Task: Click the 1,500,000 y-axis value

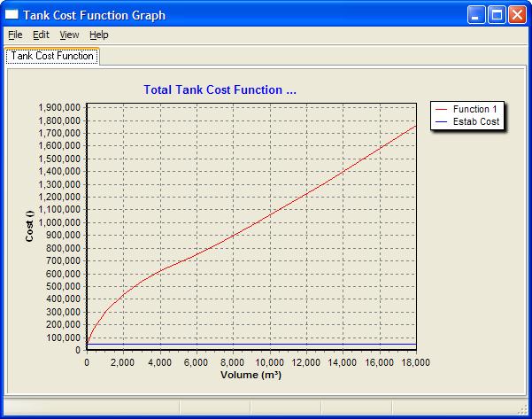Action: [x=59, y=159]
